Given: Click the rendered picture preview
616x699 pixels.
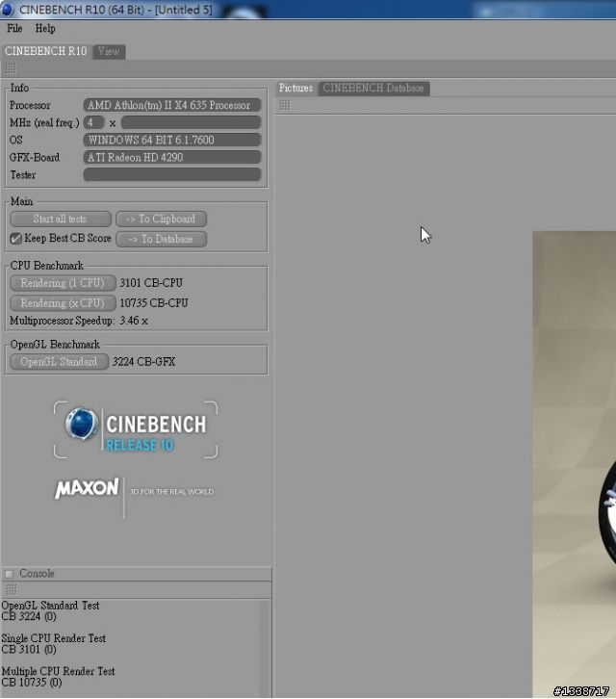Looking at the screenshot, I should tap(574, 464).
